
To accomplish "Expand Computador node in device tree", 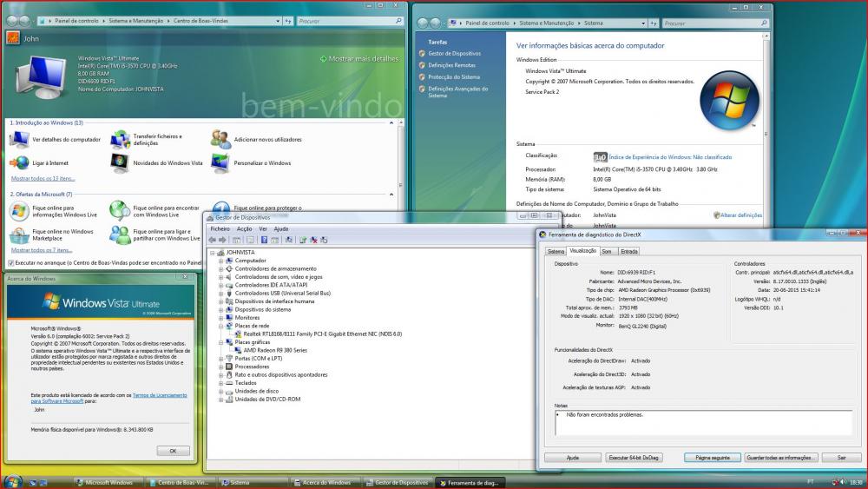I will (220, 261).
